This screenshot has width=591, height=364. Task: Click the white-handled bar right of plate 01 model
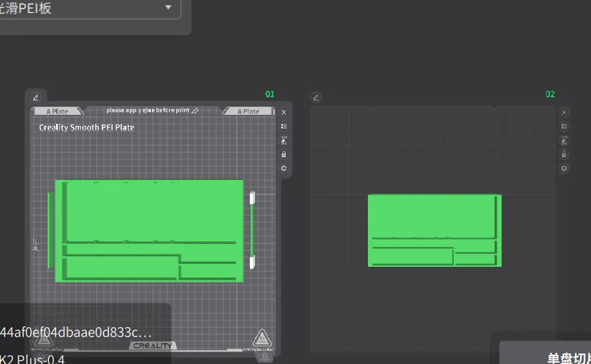[252, 230]
